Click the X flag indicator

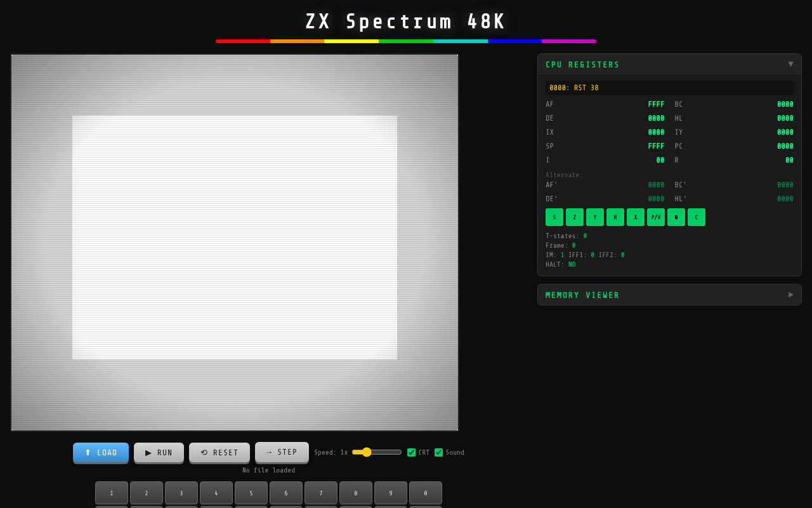636,217
